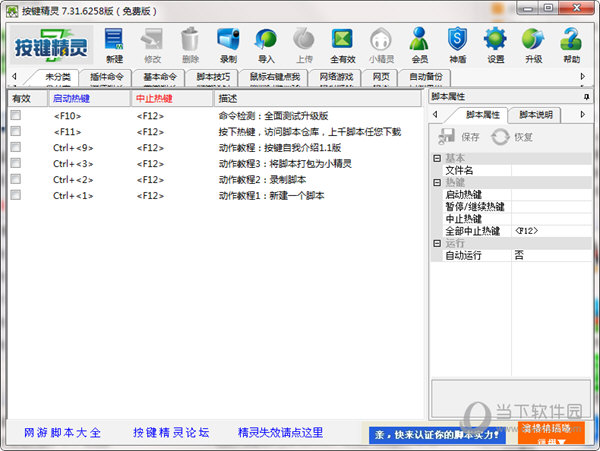The width and height of the screenshot is (600, 451).
Task: Select the 脚本属性 tab
Action: pos(483,115)
